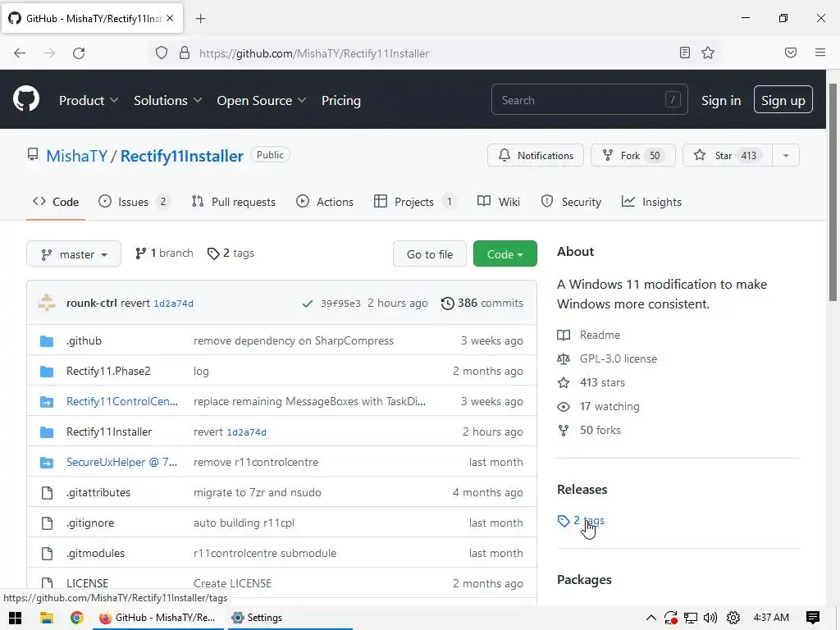Switch to the Projects tab
Screen dimensions: 840x630
coord(415,202)
